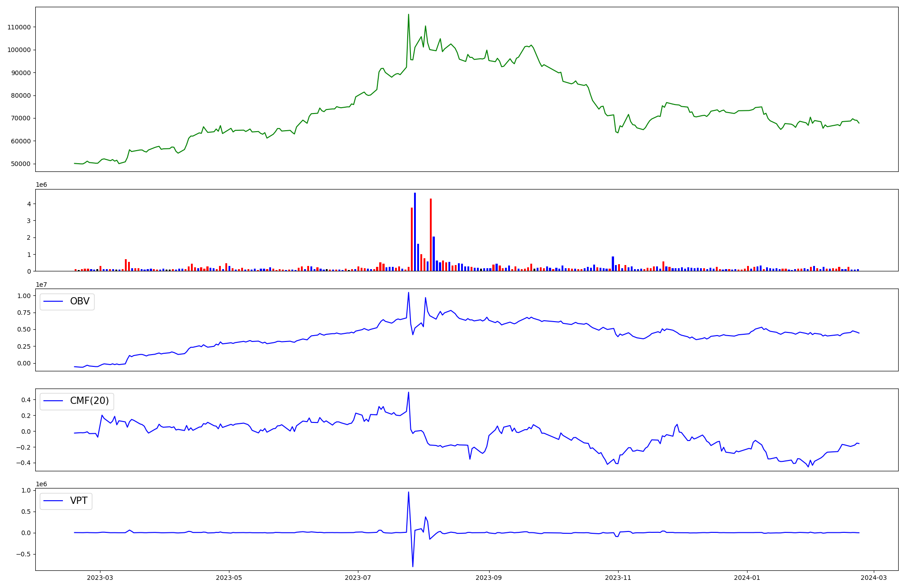This screenshot has width=905, height=588.
Task: Click the 2023-03 x-axis tick label
Action: 100,578
